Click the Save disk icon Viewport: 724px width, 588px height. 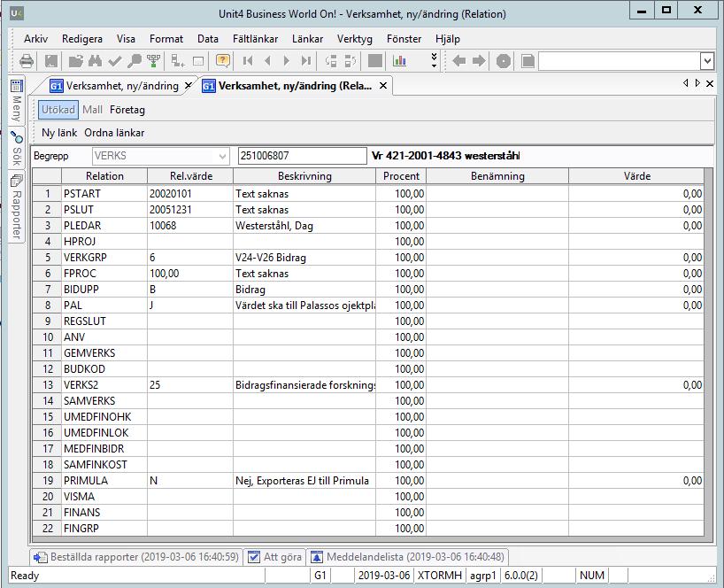(x=51, y=60)
